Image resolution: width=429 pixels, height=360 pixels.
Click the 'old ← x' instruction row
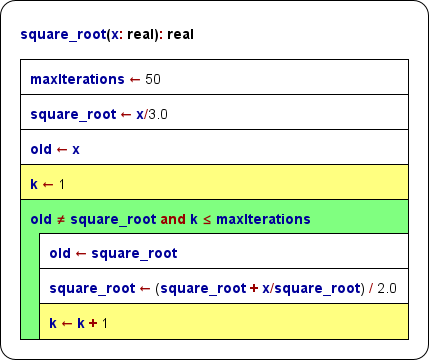[214, 147]
